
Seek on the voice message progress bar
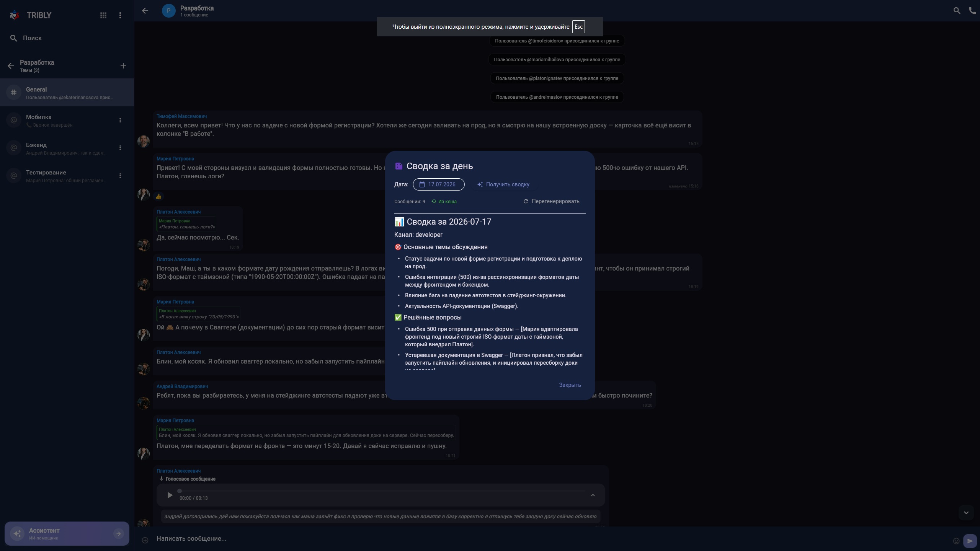pos(382,491)
